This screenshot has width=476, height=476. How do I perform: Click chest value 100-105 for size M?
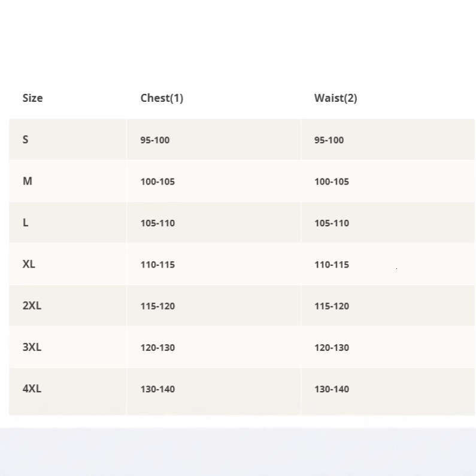(157, 181)
